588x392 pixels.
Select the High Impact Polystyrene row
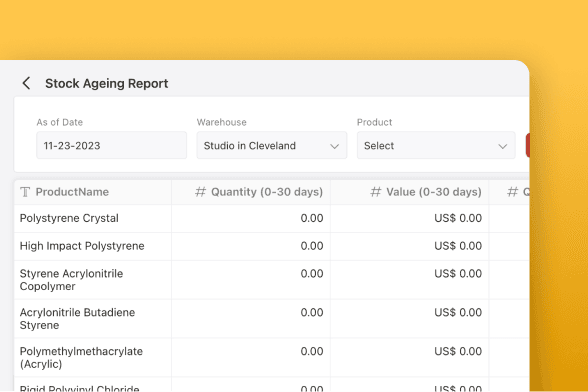coord(272,246)
